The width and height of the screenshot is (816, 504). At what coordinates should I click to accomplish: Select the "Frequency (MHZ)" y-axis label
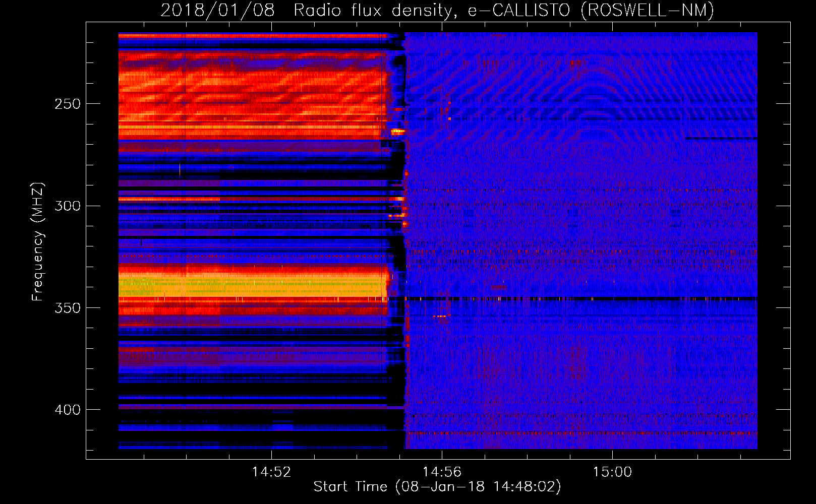point(38,242)
